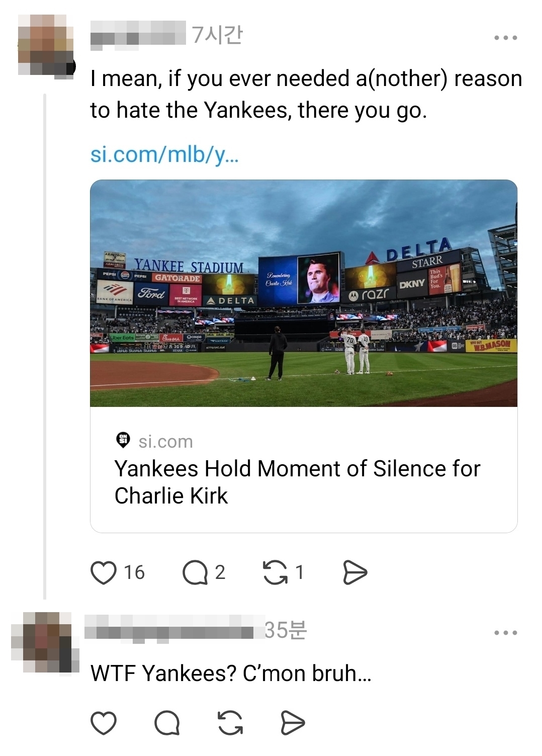Like the Yankees post with 16 likes
This screenshot has width=542, height=756.
click(x=104, y=572)
